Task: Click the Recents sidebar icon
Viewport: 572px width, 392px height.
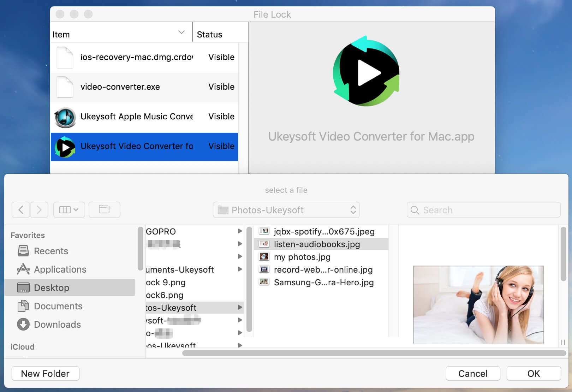Action: tap(23, 251)
